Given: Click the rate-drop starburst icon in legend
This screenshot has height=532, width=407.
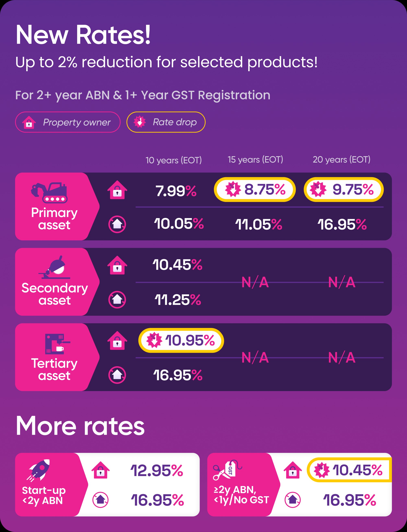Looking at the screenshot, I should [140, 122].
